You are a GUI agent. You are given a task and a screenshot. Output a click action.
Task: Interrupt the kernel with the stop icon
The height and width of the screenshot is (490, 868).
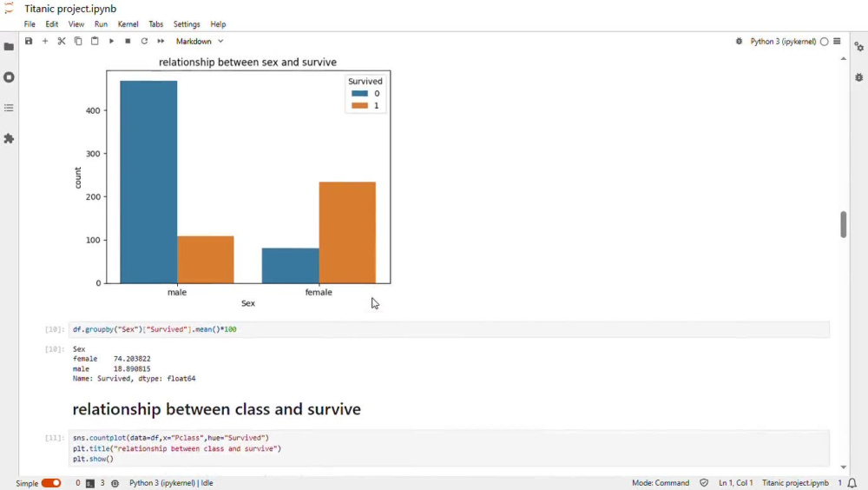pyautogui.click(x=128, y=41)
